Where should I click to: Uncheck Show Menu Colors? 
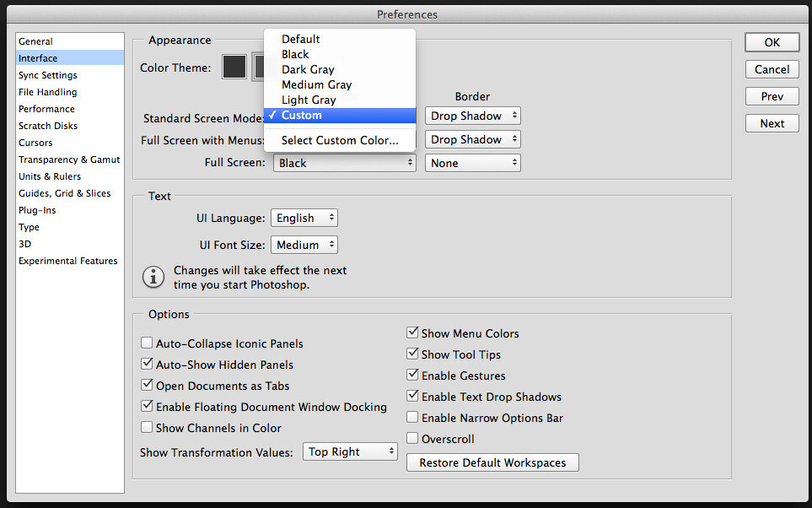point(412,332)
